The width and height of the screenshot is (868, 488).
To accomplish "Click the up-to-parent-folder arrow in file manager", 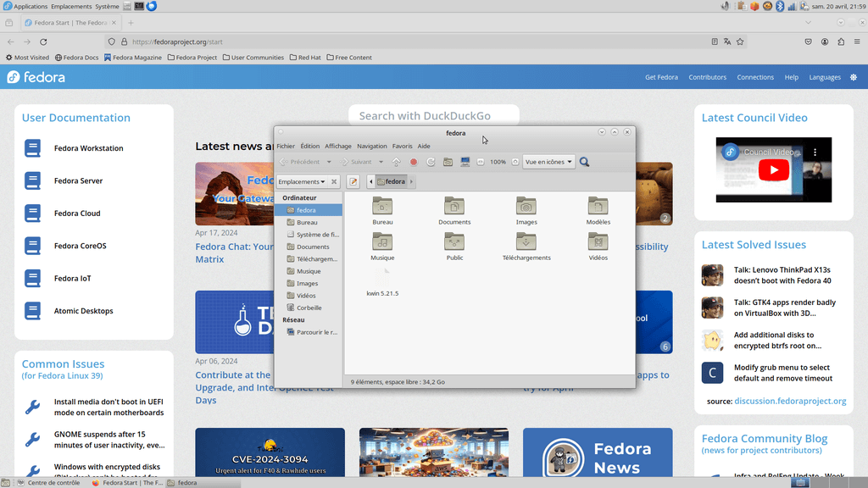I will tap(397, 162).
